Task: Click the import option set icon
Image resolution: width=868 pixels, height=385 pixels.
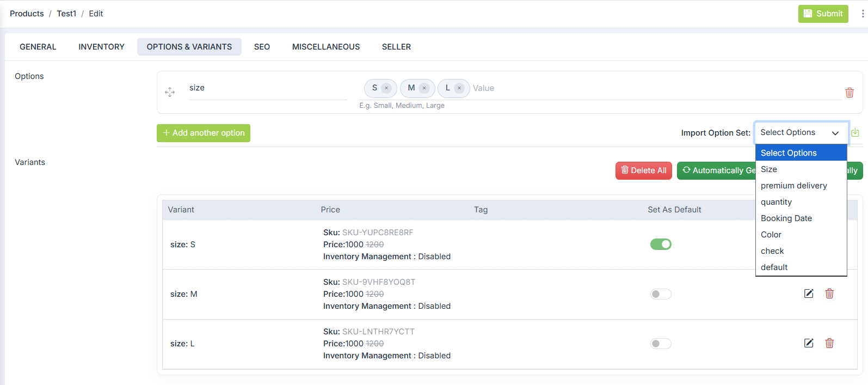Action: [x=855, y=132]
